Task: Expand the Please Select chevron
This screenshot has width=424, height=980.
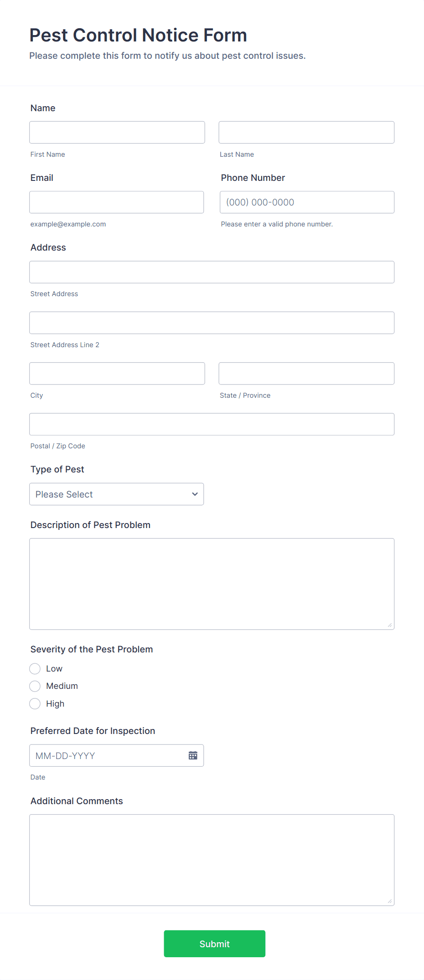Action: pos(194,494)
